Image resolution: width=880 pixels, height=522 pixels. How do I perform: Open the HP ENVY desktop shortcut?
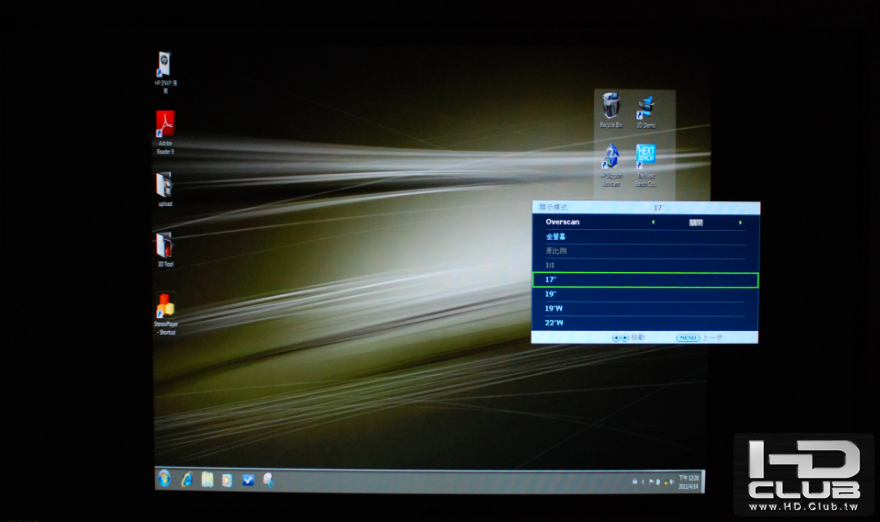coord(165,72)
